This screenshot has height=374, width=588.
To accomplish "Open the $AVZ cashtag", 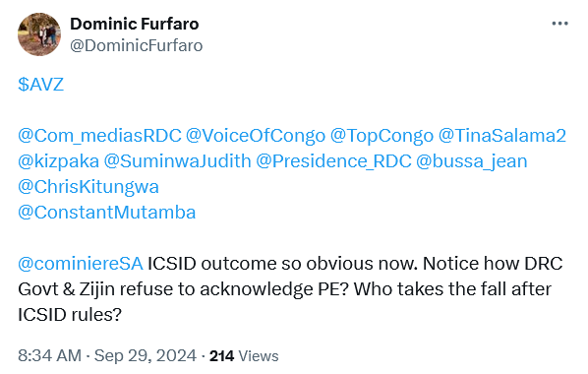I will point(41,84).
